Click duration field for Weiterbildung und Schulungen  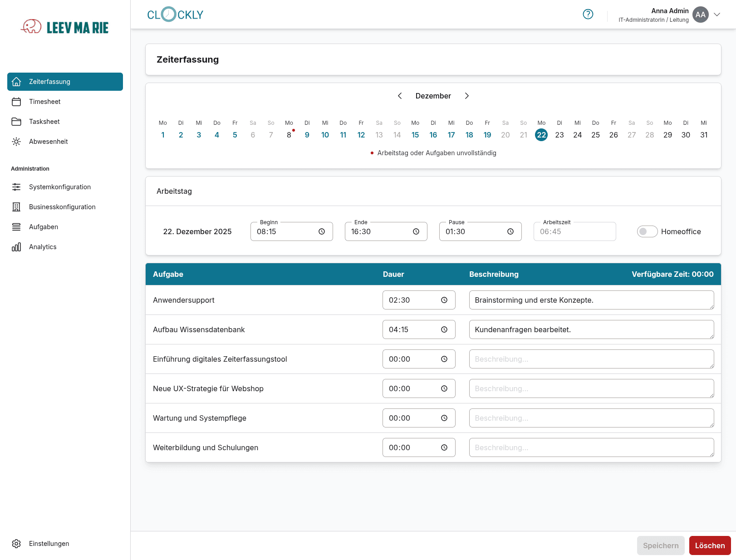point(411,447)
